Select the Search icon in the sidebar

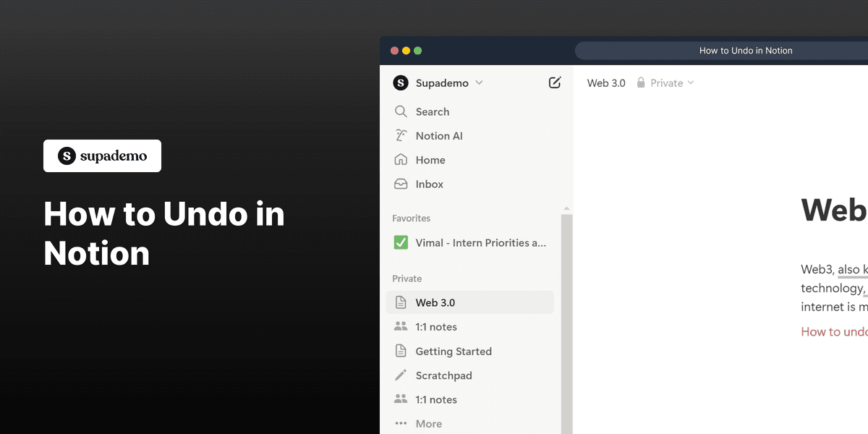[401, 111]
